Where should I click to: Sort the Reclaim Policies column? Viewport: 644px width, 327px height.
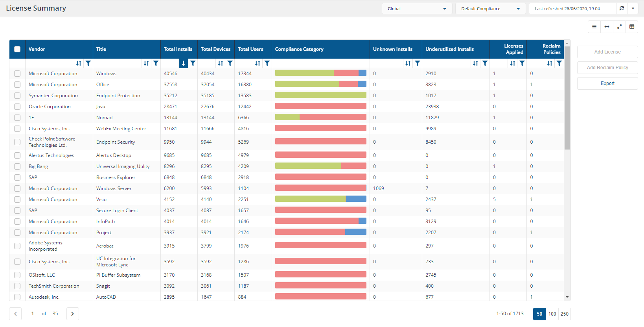coord(550,63)
